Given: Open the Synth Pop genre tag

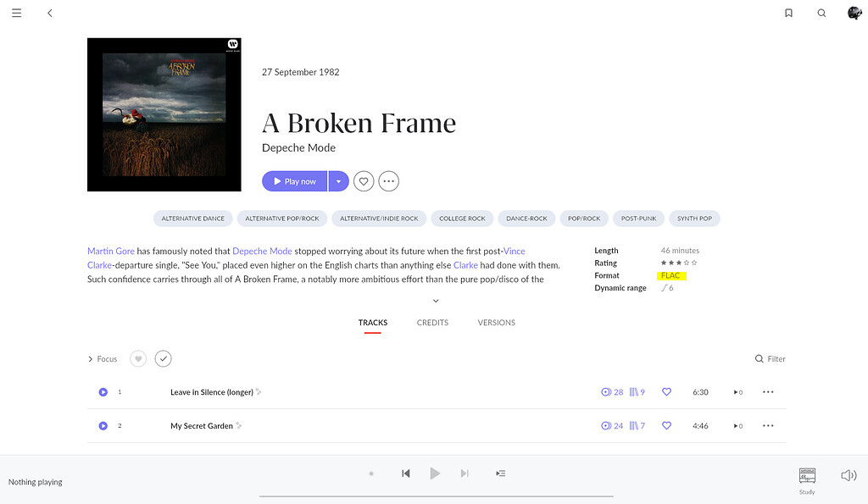Looking at the screenshot, I should click(x=694, y=219).
